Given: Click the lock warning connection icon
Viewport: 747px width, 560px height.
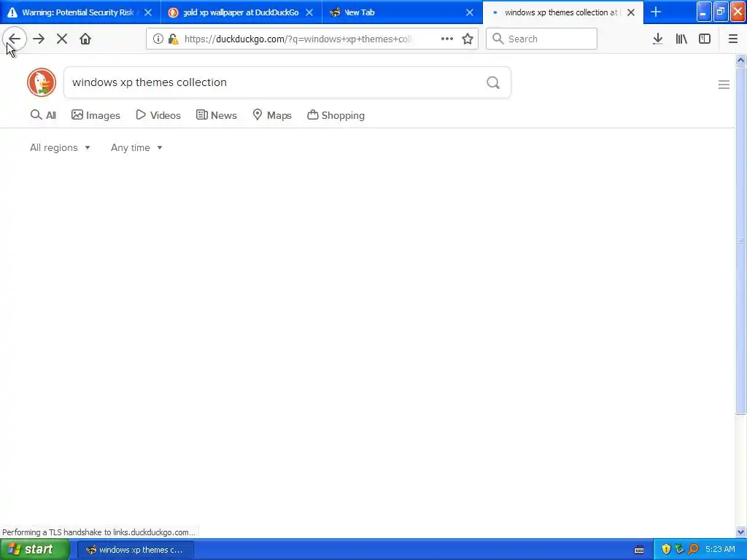Looking at the screenshot, I should [x=174, y=39].
